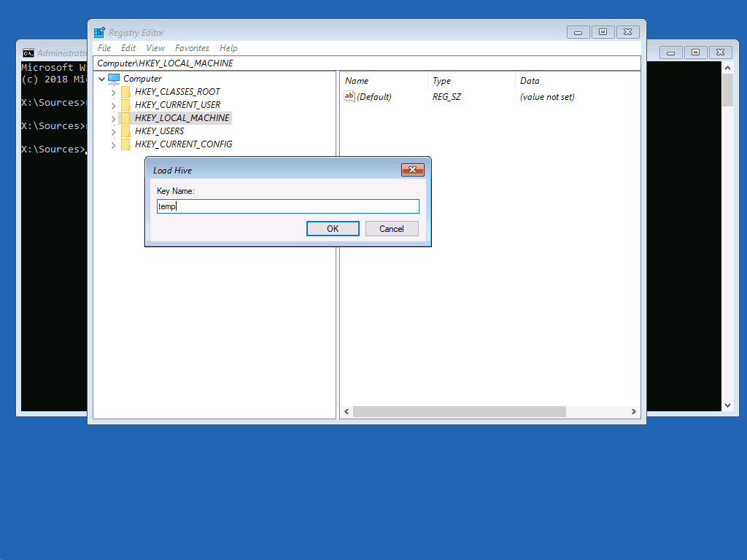747x560 pixels.
Task: Open the View menu
Action: [x=155, y=47]
